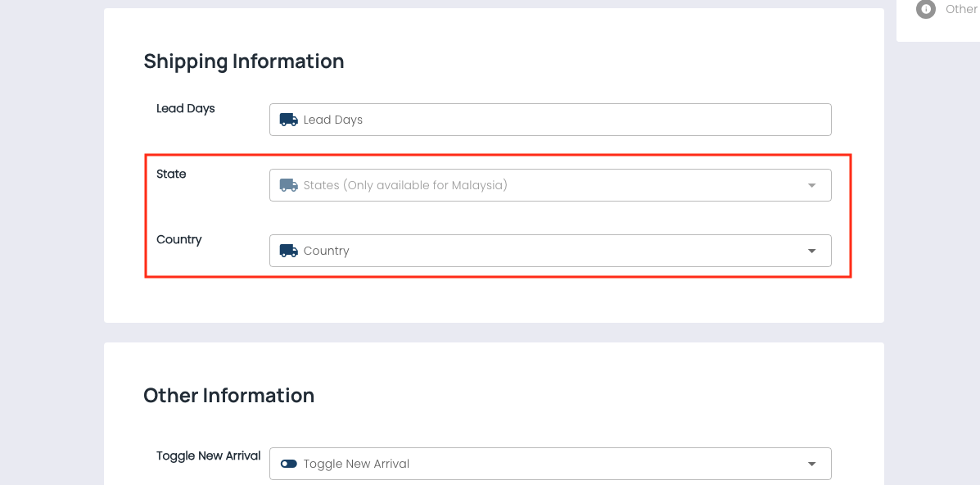Click the info icon beside Other in sidebar
The width and height of the screenshot is (980, 485).
pos(926,10)
